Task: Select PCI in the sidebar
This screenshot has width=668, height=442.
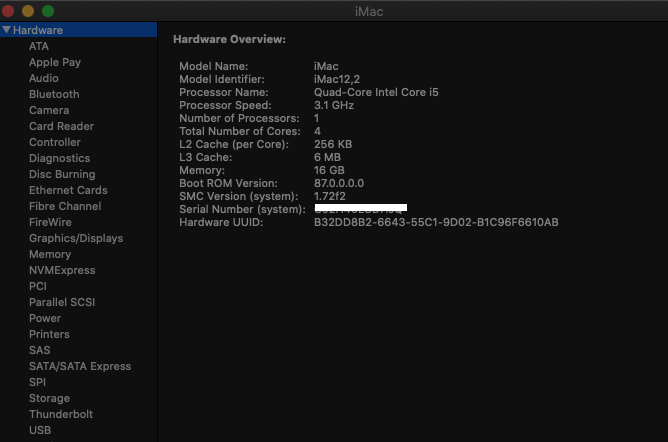Action: click(x=38, y=286)
